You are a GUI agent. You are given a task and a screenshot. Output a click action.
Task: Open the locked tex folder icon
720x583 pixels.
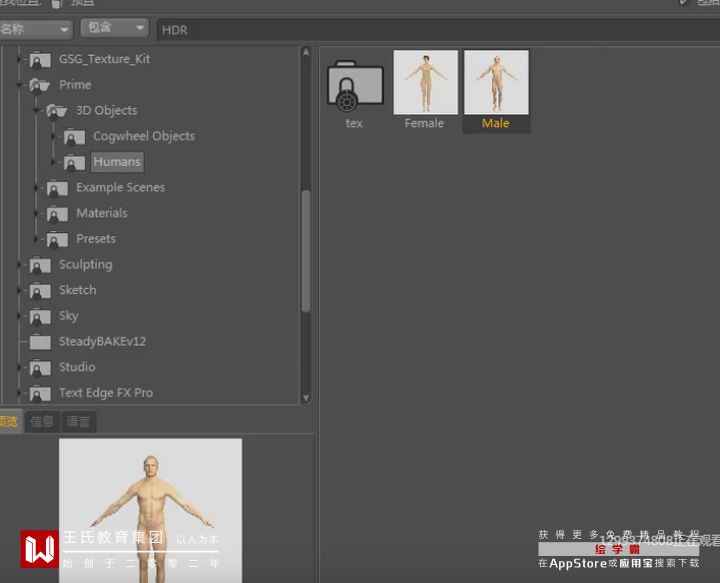[355, 86]
